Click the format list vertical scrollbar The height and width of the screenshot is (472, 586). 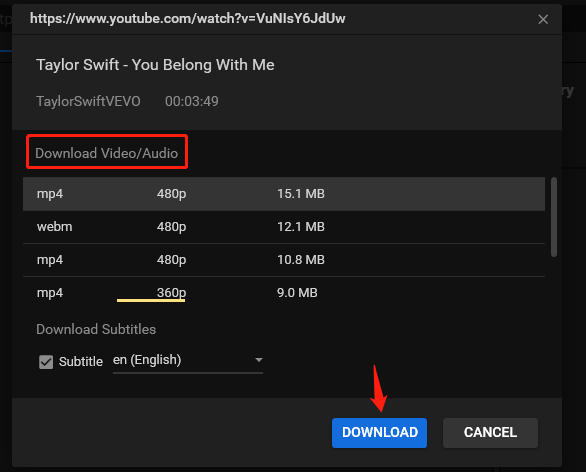554,217
